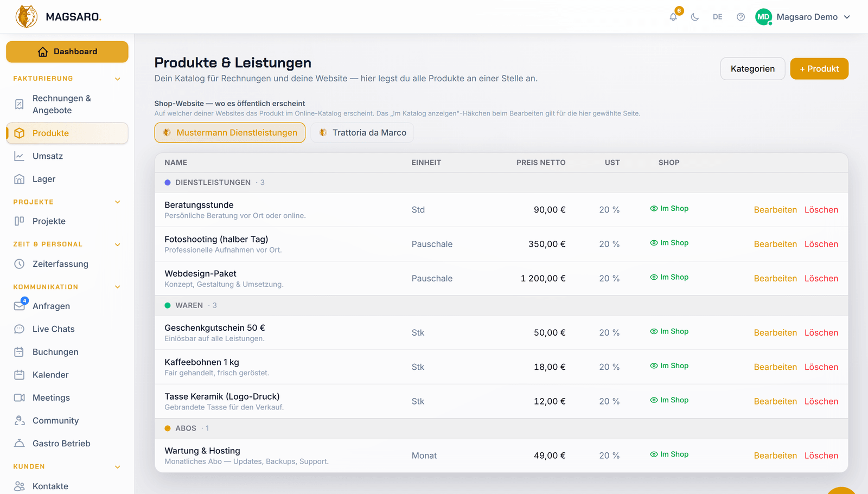Click the Preis Netto column header

(x=541, y=163)
